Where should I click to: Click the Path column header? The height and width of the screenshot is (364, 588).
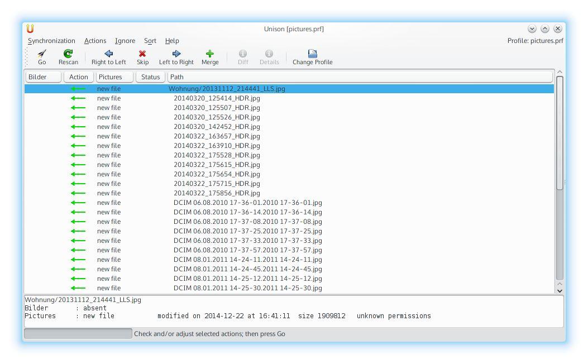pos(360,77)
